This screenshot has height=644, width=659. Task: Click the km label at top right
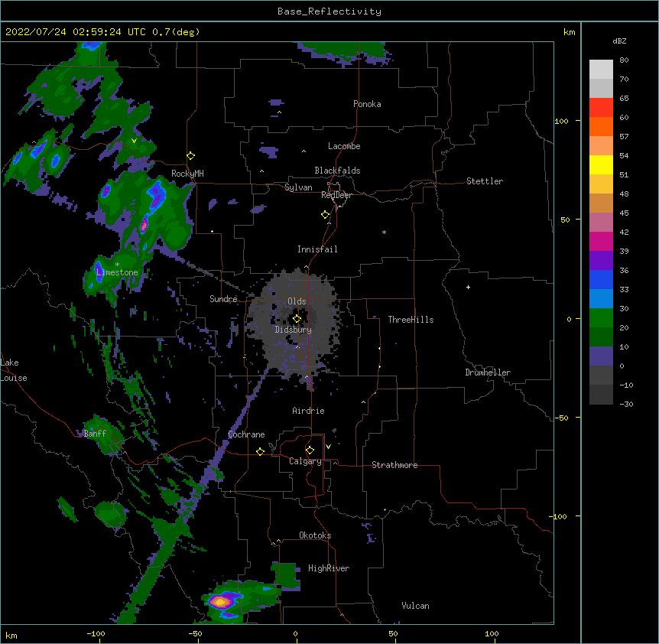point(569,32)
